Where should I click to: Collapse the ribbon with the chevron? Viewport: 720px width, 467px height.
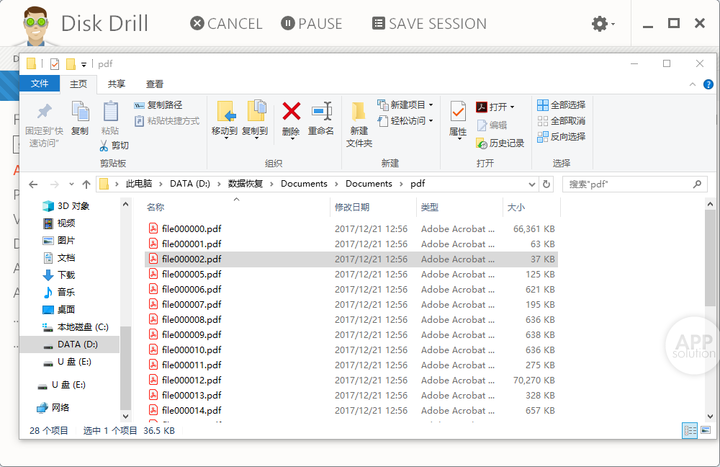692,84
